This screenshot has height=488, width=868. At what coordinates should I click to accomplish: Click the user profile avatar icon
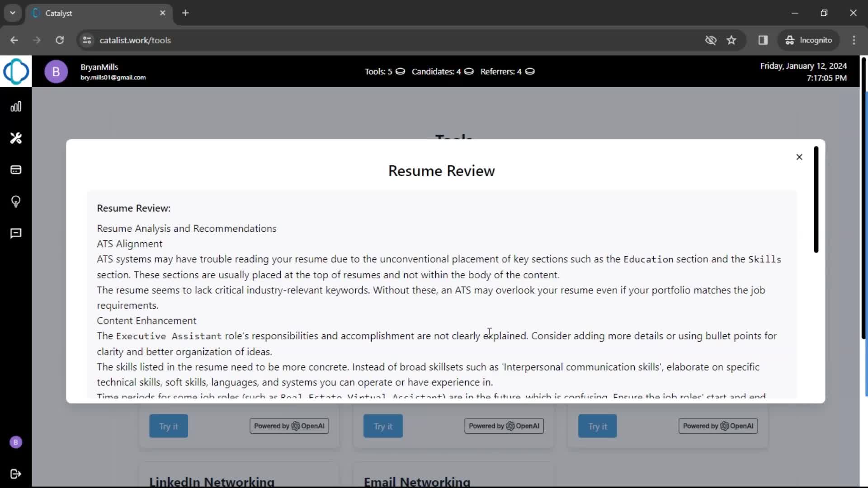point(56,71)
